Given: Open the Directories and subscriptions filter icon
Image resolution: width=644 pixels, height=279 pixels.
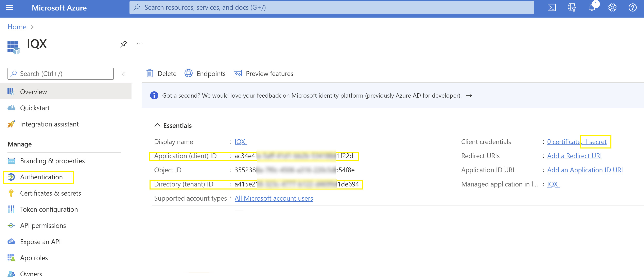Looking at the screenshot, I should [x=572, y=7].
